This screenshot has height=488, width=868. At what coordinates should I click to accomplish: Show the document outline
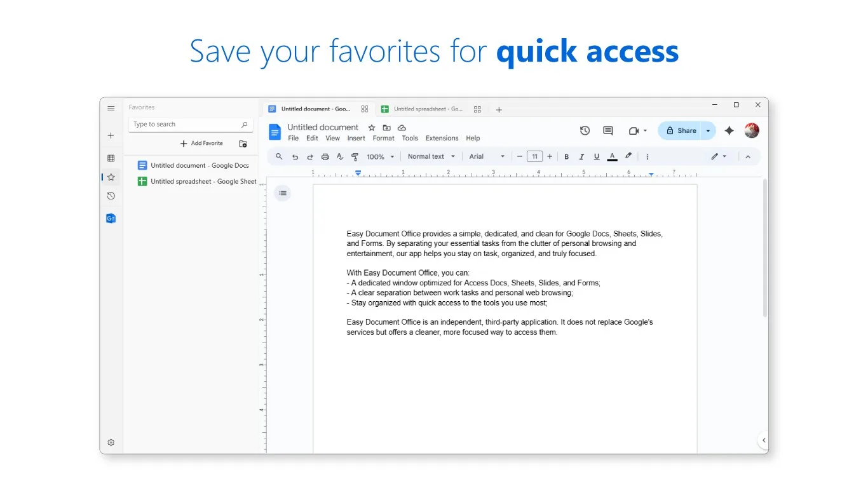pos(283,193)
